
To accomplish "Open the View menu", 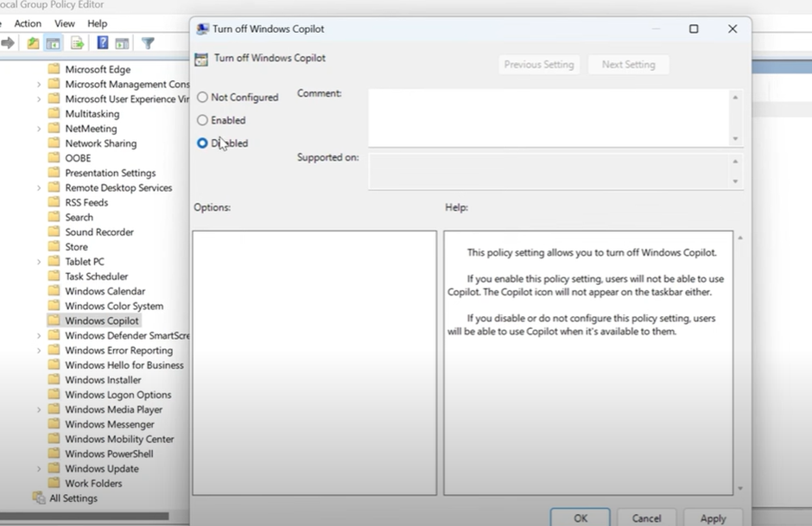I will click(64, 23).
